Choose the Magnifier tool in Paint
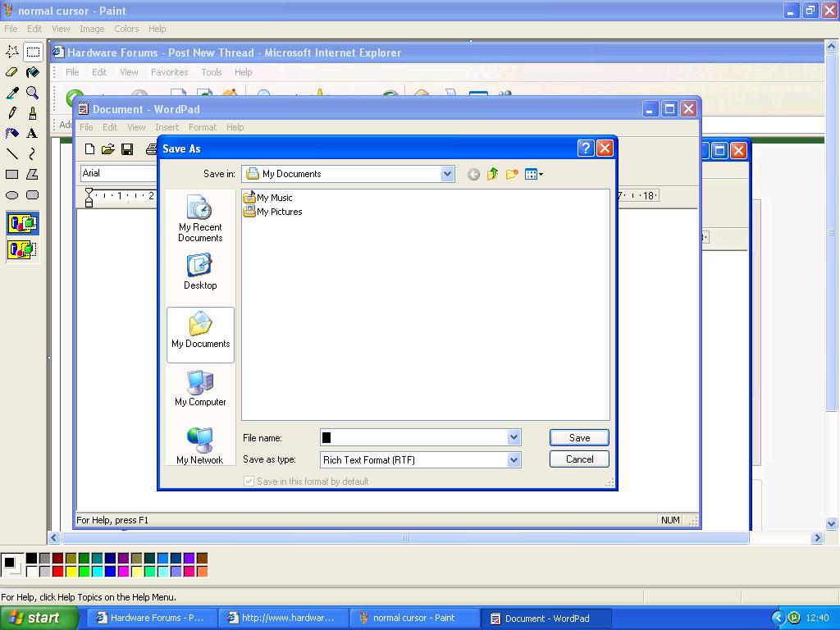This screenshot has height=630, width=840. tap(33, 93)
